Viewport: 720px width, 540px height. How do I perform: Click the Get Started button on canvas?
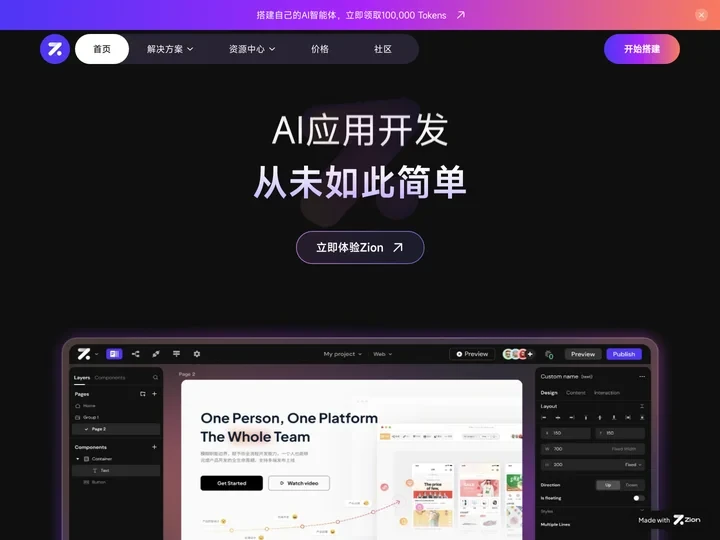tap(231, 483)
